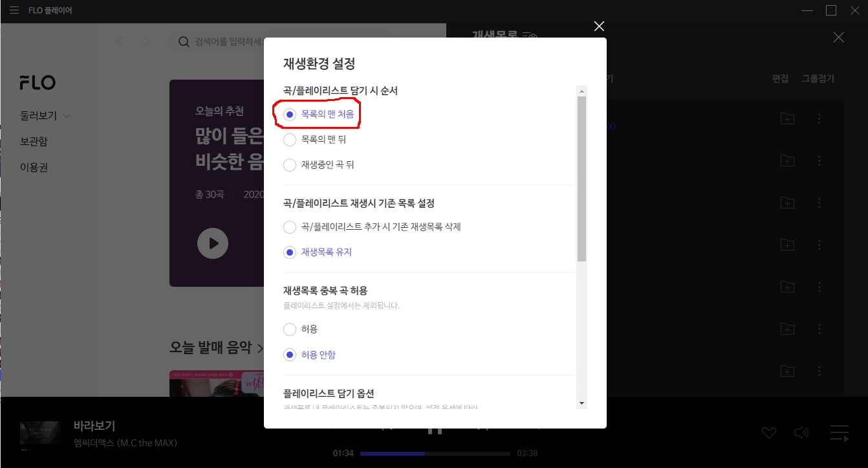The image size is (868, 468).
Task: Add second playlist row to folder
Action: 787,161
